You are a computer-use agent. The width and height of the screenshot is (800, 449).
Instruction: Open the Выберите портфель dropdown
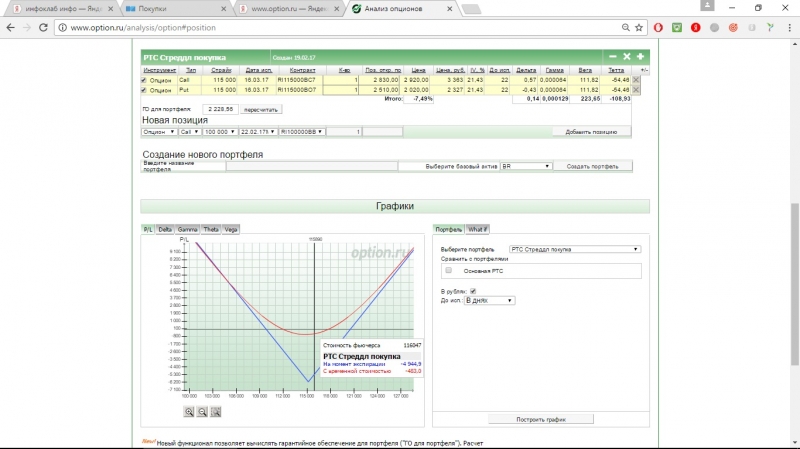[x=574, y=249]
